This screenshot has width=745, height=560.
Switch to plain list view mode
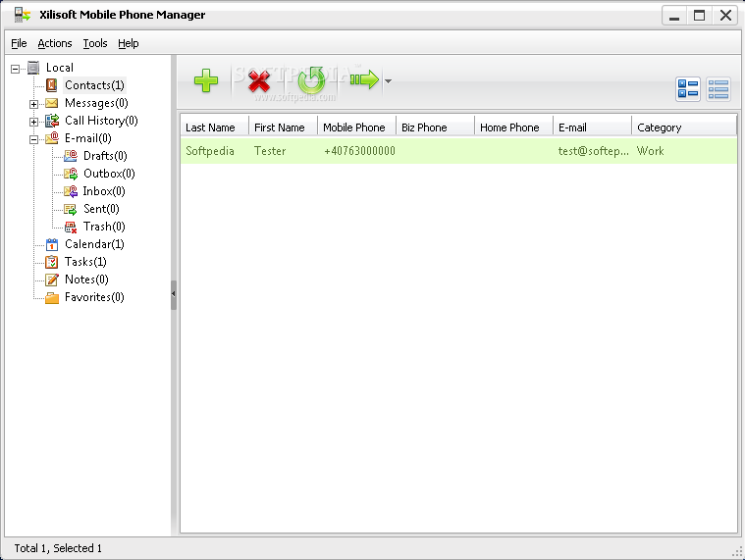click(x=718, y=88)
